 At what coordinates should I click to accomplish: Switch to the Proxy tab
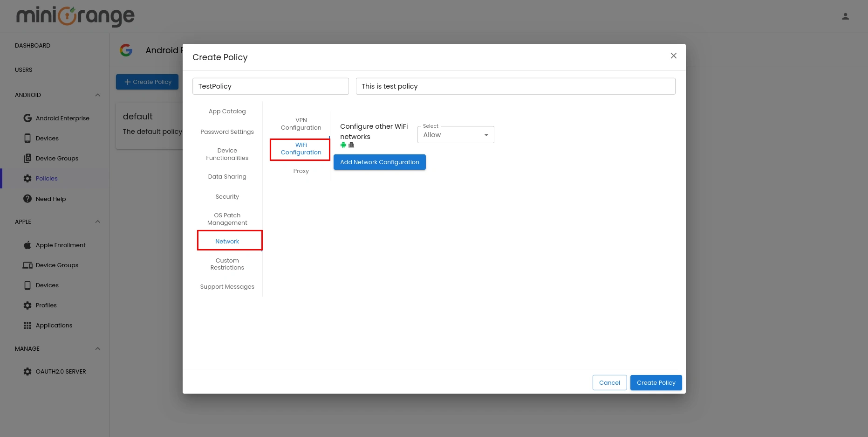pyautogui.click(x=301, y=171)
